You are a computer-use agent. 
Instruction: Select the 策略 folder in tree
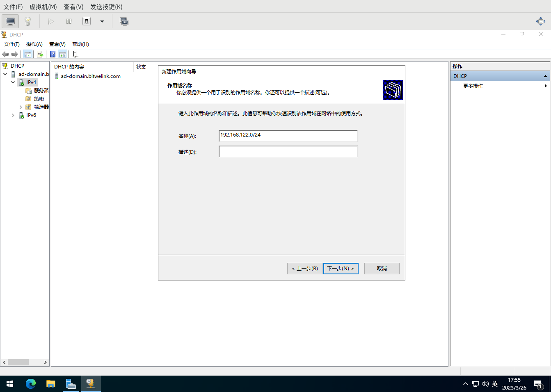[39, 99]
